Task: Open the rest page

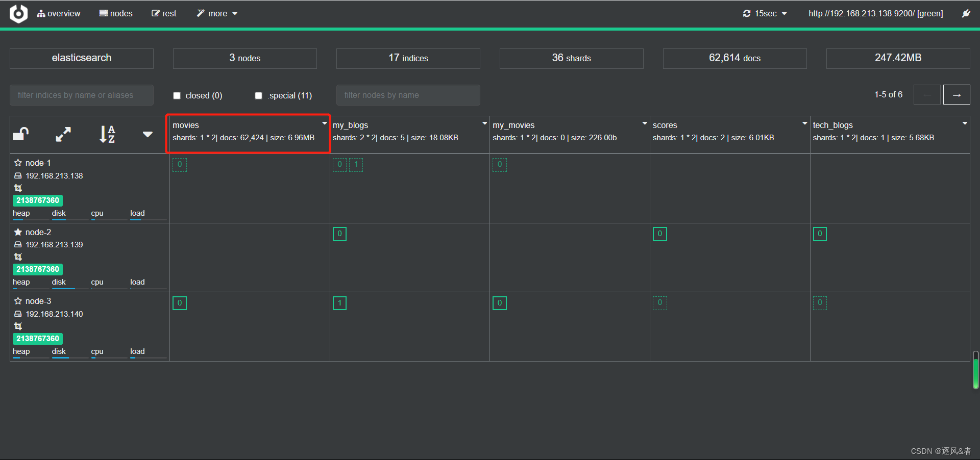Action: [164, 14]
